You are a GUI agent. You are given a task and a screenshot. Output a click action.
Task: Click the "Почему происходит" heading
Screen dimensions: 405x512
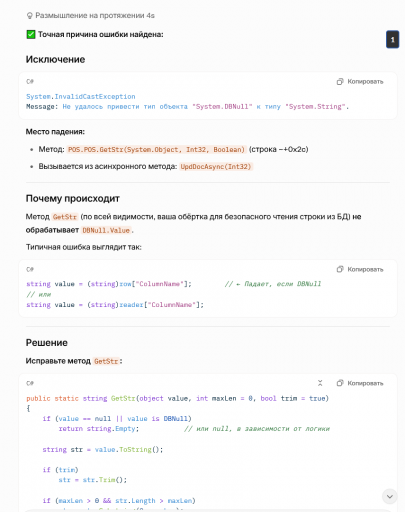point(73,199)
